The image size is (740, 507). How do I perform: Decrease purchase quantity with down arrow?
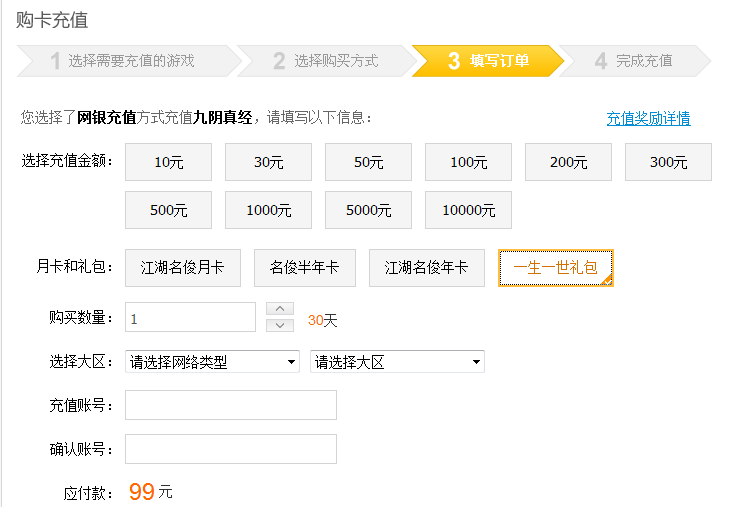[282, 324]
